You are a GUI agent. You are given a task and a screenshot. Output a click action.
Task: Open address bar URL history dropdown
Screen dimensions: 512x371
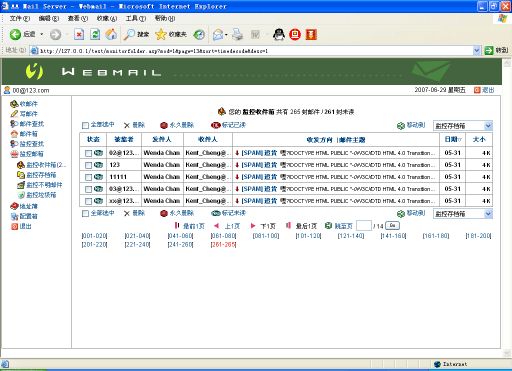(x=477, y=51)
